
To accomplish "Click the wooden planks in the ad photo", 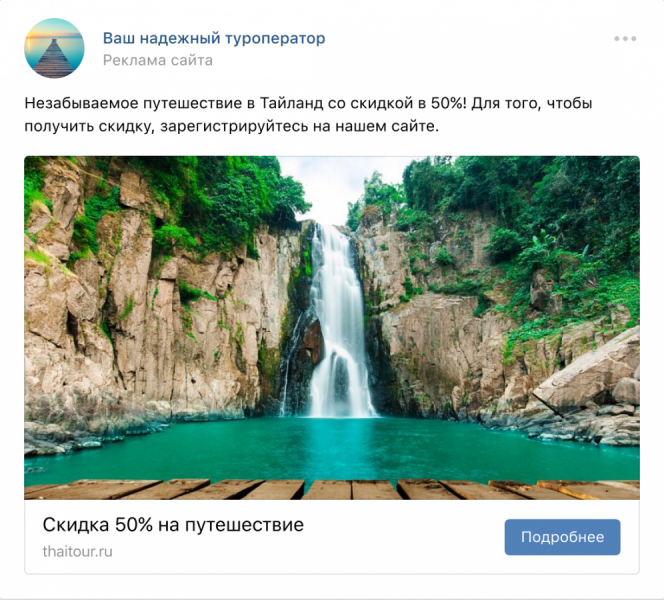I will (x=332, y=489).
